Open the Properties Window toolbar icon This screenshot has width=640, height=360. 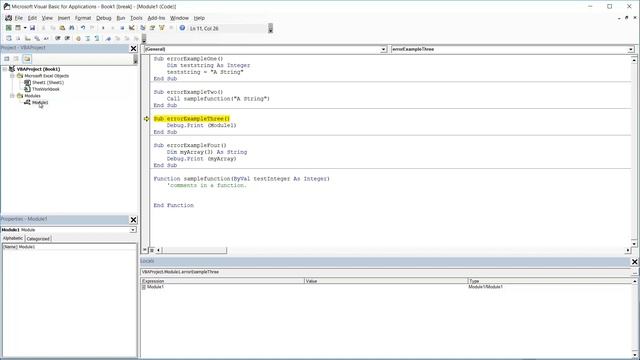point(152,28)
